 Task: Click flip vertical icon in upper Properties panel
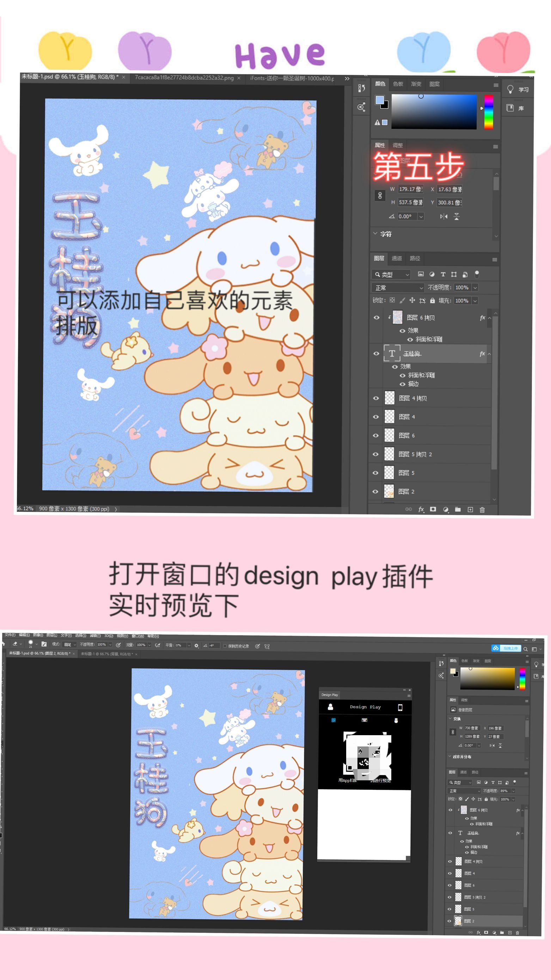457,217
